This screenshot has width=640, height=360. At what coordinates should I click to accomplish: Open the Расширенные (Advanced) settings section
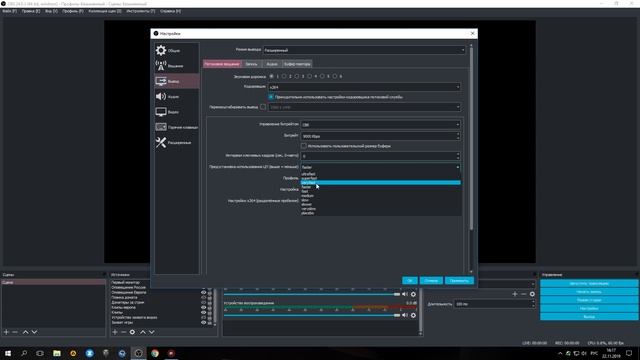(x=176, y=142)
